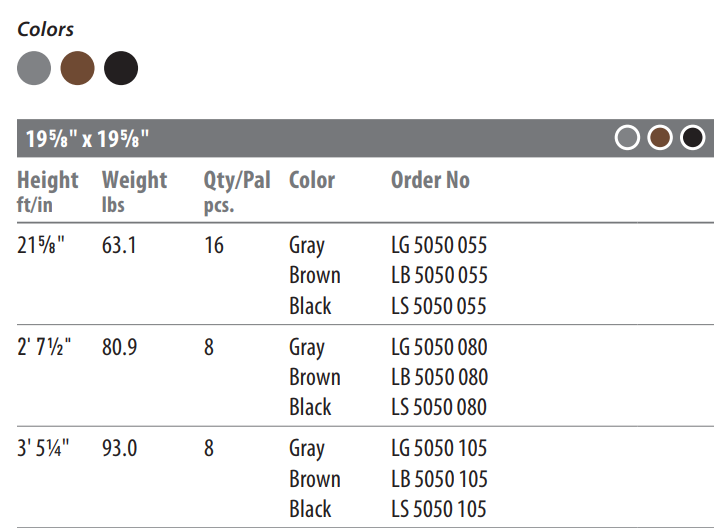Click the brown circle in header bar

[x=660, y=138]
